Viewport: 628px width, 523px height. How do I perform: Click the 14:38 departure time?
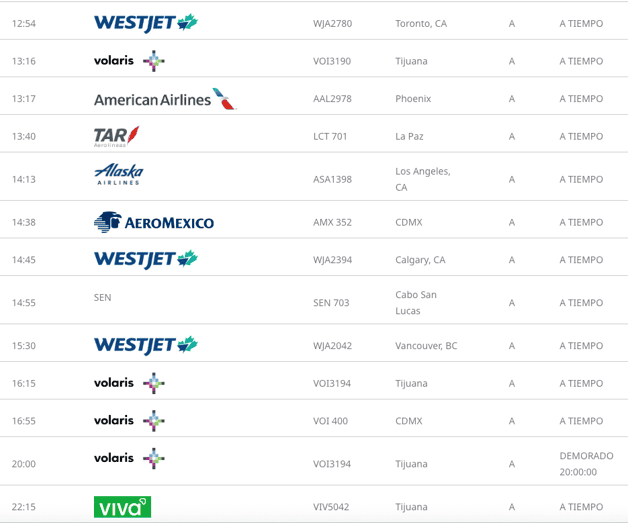(x=24, y=222)
